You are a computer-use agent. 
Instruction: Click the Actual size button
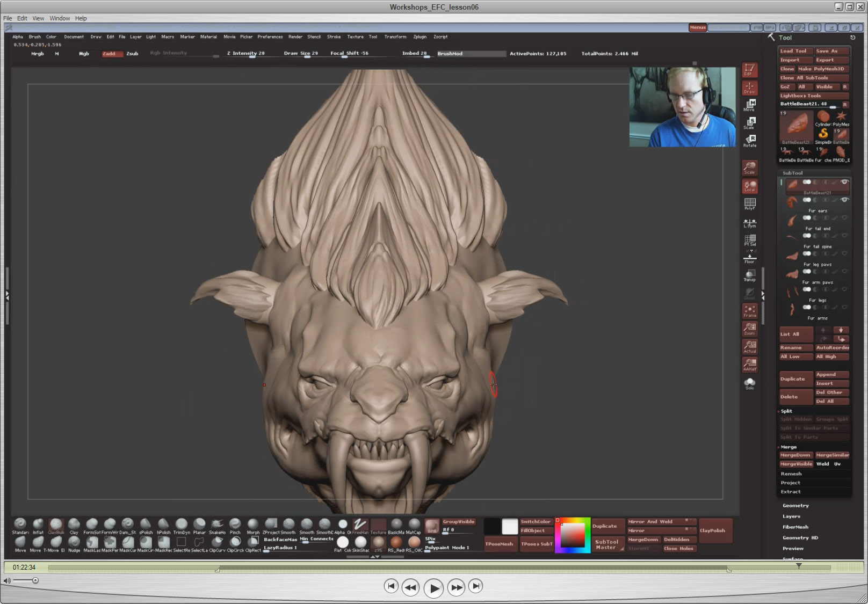point(750,346)
